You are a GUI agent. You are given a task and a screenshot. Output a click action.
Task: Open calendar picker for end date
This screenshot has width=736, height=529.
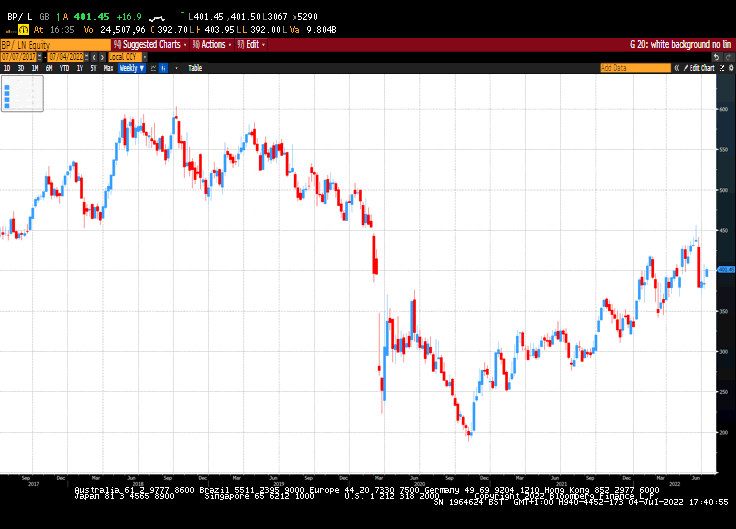pos(87,57)
